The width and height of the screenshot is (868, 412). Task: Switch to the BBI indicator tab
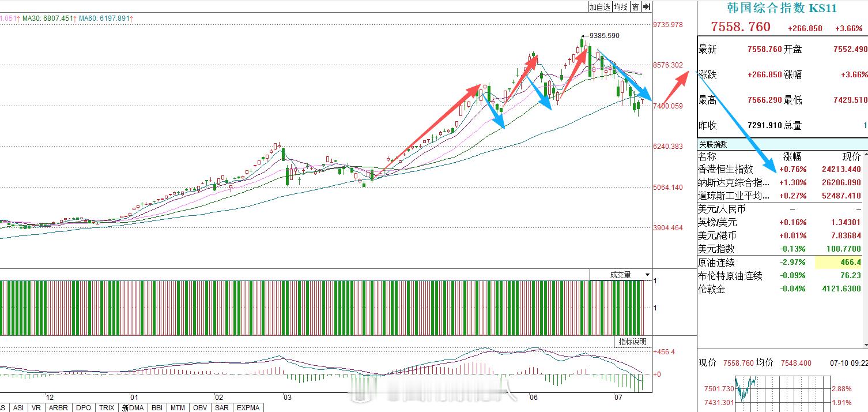click(x=156, y=407)
